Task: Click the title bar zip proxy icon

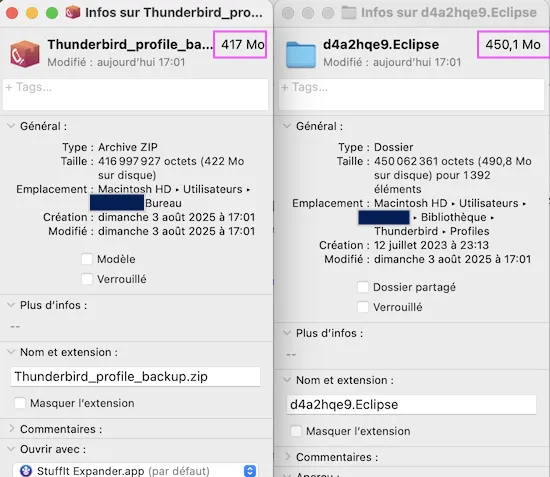Action: coord(73,13)
